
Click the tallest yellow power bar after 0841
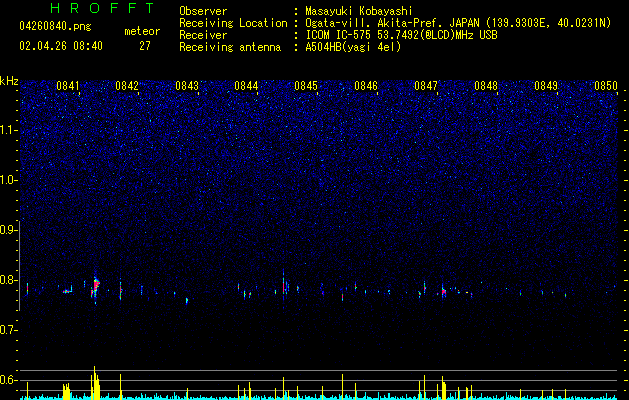point(95,382)
